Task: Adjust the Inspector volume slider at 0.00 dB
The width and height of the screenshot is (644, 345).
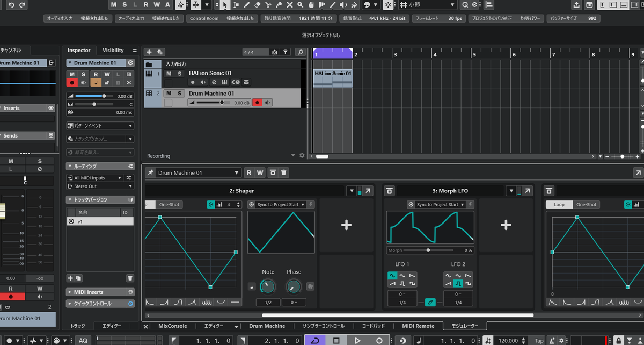Action: pyautogui.click(x=94, y=96)
